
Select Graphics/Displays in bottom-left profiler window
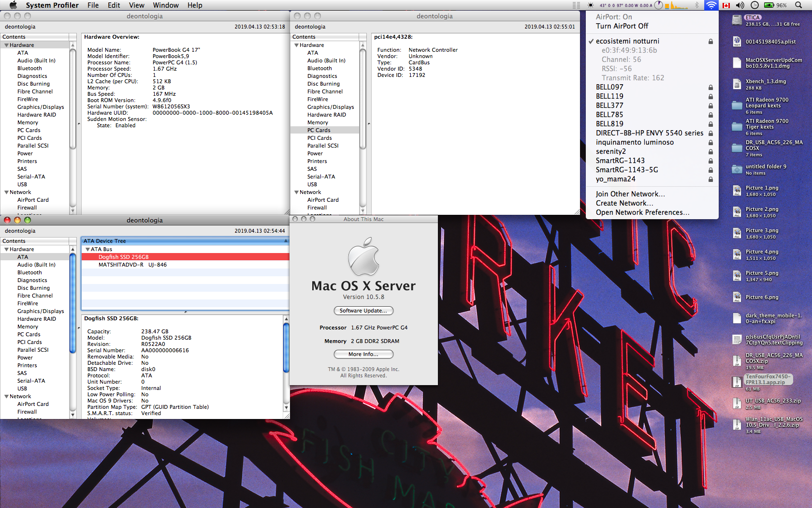(x=35, y=311)
